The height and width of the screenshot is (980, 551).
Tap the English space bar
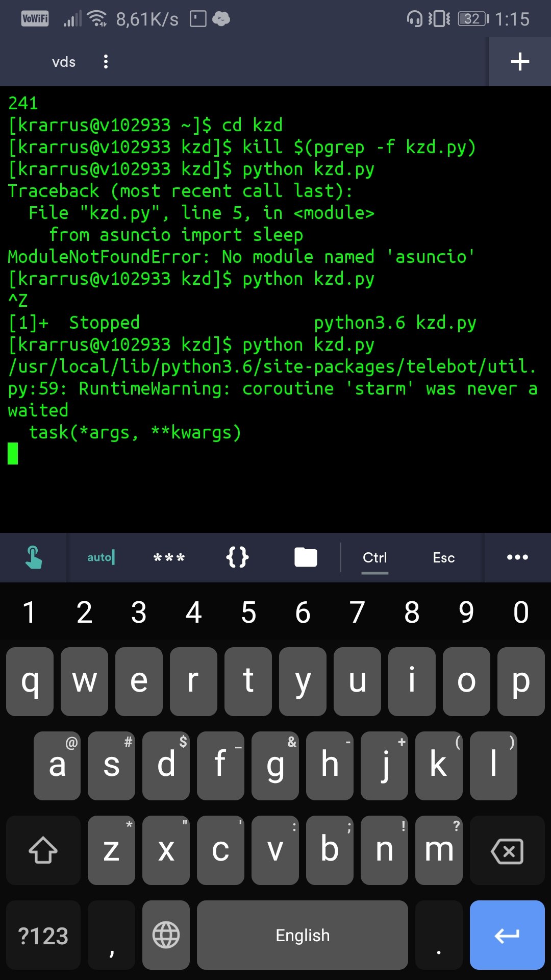303,935
